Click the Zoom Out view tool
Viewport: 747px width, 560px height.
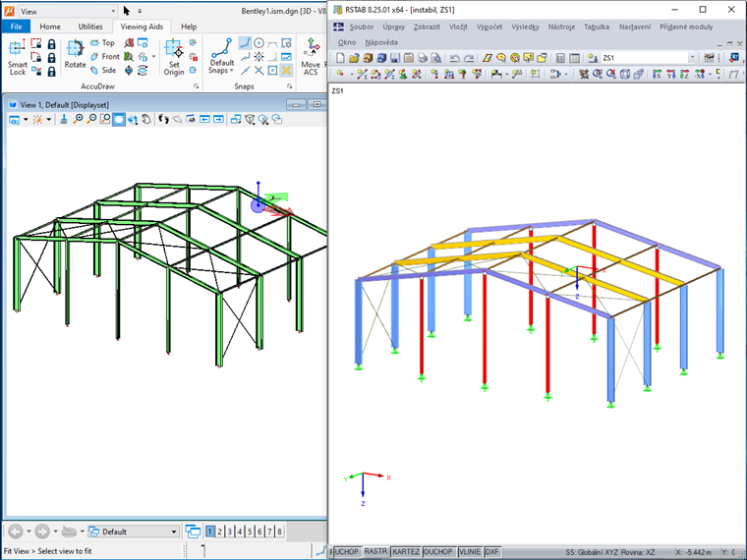pyautogui.click(x=91, y=119)
